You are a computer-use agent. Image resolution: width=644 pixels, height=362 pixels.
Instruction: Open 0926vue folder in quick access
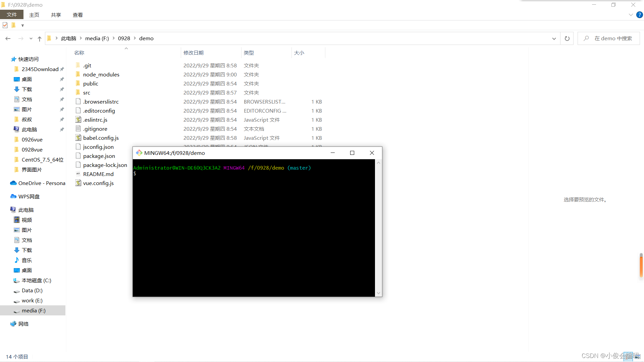(28, 139)
